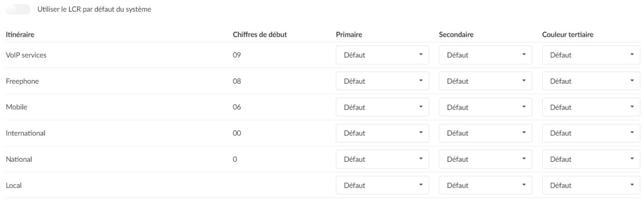Expand Mobile Couleur tertiaire dropdown
644x202 pixels.
coord(591,107)
